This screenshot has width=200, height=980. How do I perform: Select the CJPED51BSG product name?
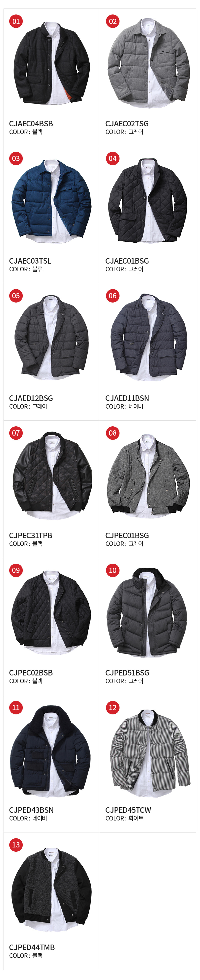127,673
